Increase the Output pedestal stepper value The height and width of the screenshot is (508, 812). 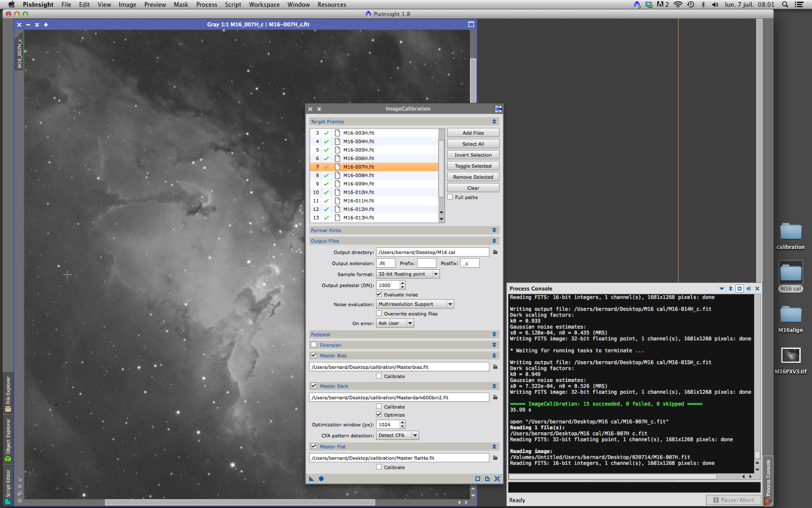402,283
